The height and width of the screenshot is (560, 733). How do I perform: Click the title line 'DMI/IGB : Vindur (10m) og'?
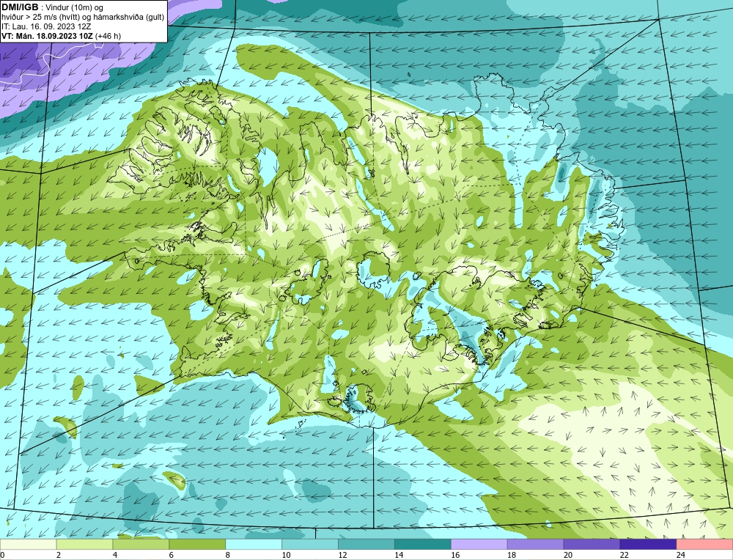pyautogui.click(x=52, y=7)
